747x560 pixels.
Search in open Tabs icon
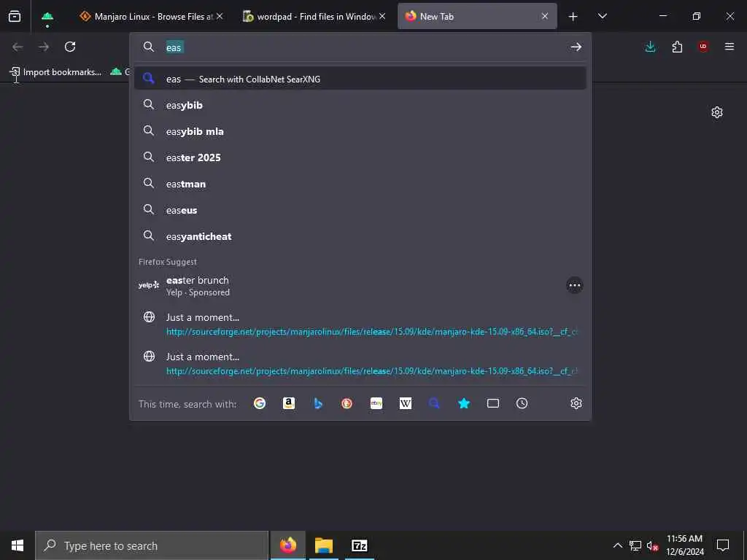tap(493, 403)
